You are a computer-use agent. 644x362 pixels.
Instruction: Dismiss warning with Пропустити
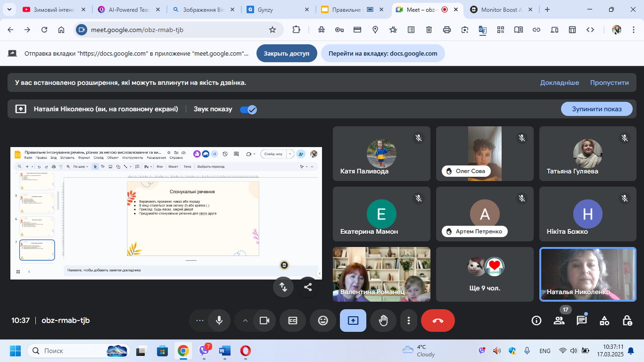click(610, 82)
